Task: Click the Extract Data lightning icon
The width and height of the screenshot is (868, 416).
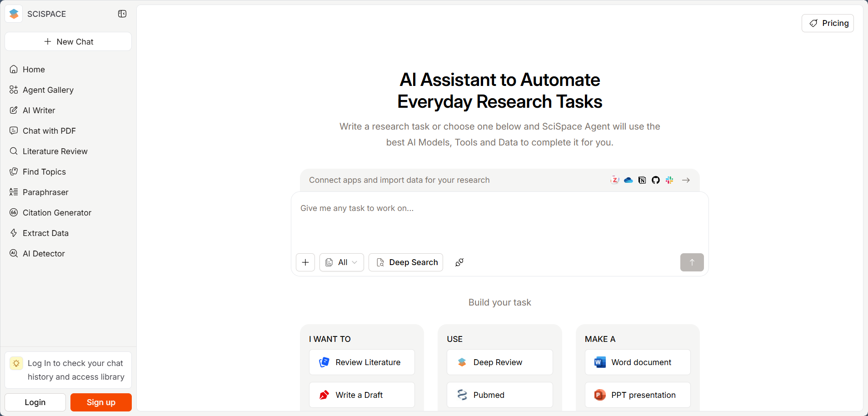Action: (14, 233)
